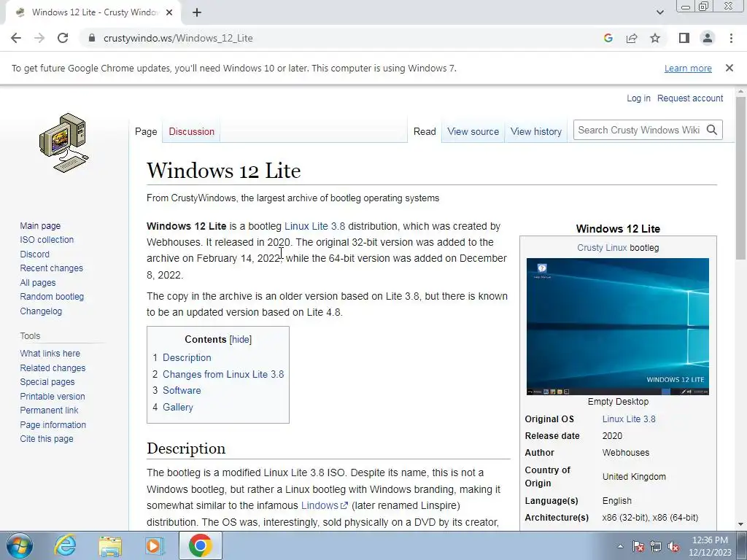Screen dimensions: 747x560
Task: Open Recent changes
Action: click(x=52, y=268)
